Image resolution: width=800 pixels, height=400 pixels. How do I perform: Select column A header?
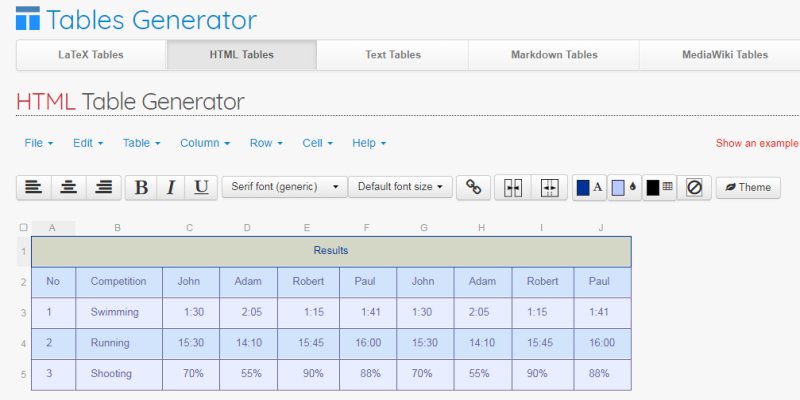click(x=53, y=228)
